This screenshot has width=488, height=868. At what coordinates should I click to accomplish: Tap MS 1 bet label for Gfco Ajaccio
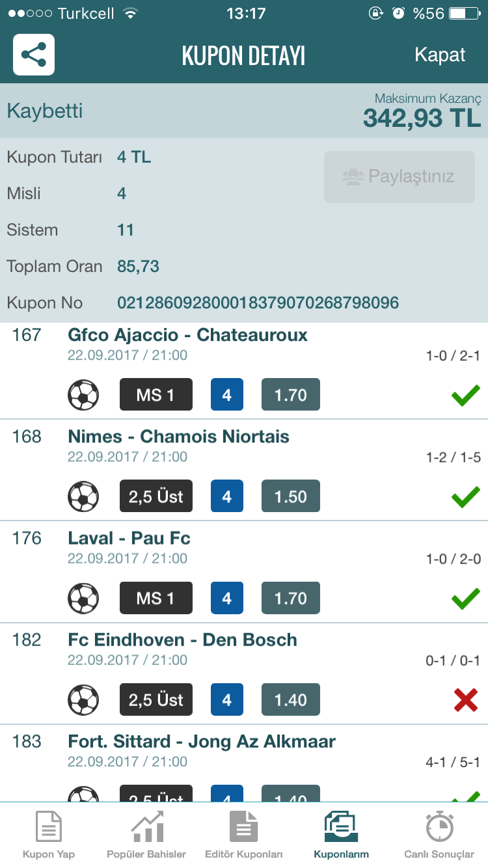[156, 395]
